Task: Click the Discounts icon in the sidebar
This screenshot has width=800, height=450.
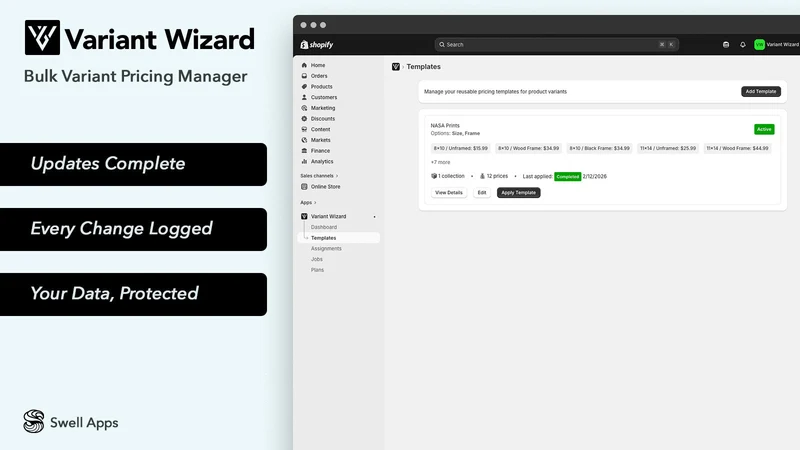Action: (x=304, y=119)
